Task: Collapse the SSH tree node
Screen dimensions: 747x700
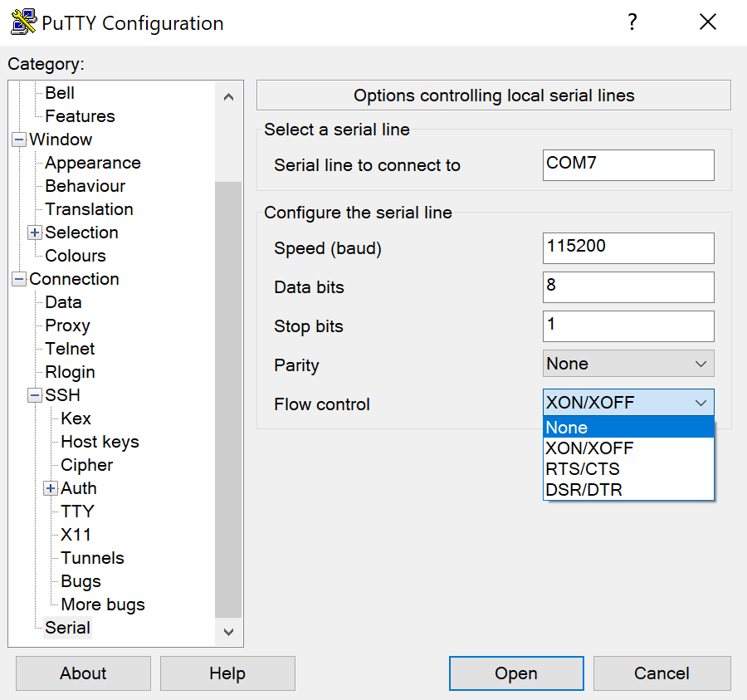Action: (x=34, y=395)
